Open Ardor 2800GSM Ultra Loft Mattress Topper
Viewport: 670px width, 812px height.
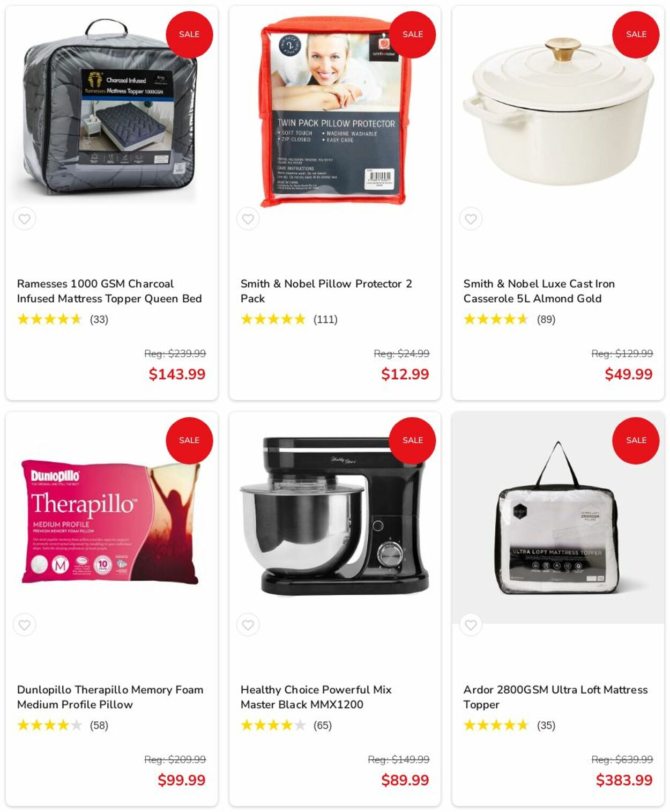pos(556,697)
